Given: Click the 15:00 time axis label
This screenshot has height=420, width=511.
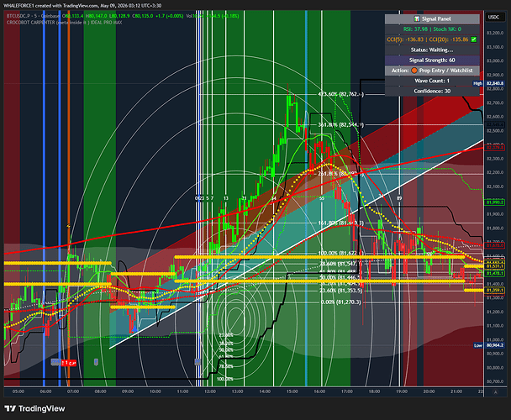Looking at the screenshot, I should click(292, 391).
